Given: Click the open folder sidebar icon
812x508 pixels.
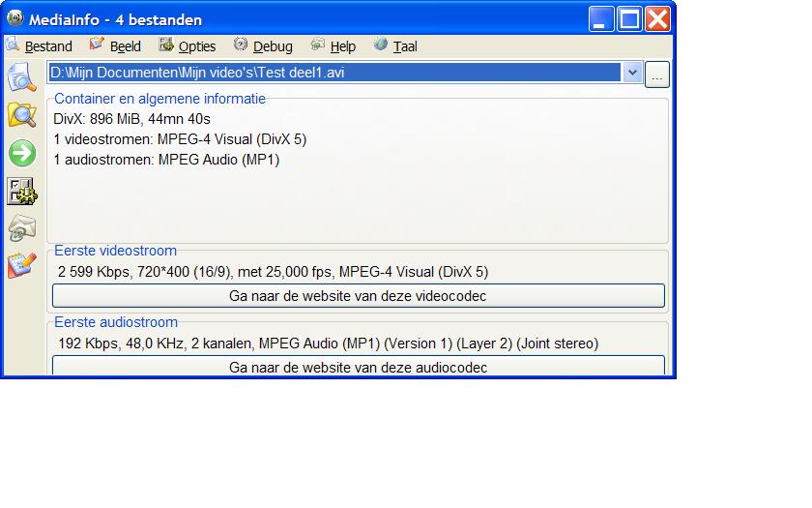Looking at the screenshot, I should click(21, 114).
